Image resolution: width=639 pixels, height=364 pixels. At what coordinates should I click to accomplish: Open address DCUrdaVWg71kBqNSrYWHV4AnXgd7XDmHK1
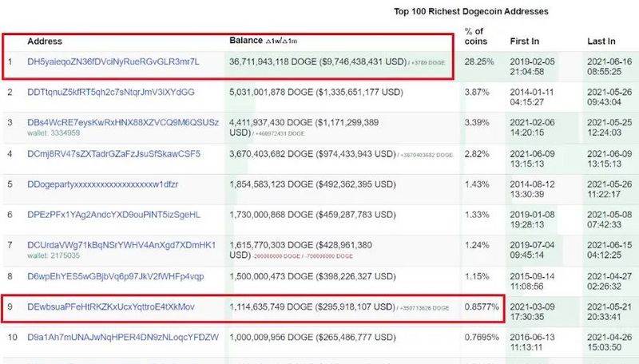[x=121, y=245]
